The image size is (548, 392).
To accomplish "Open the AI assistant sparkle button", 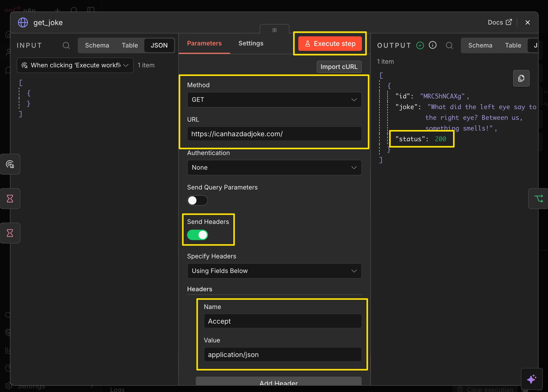I will (x=532, y=379).
